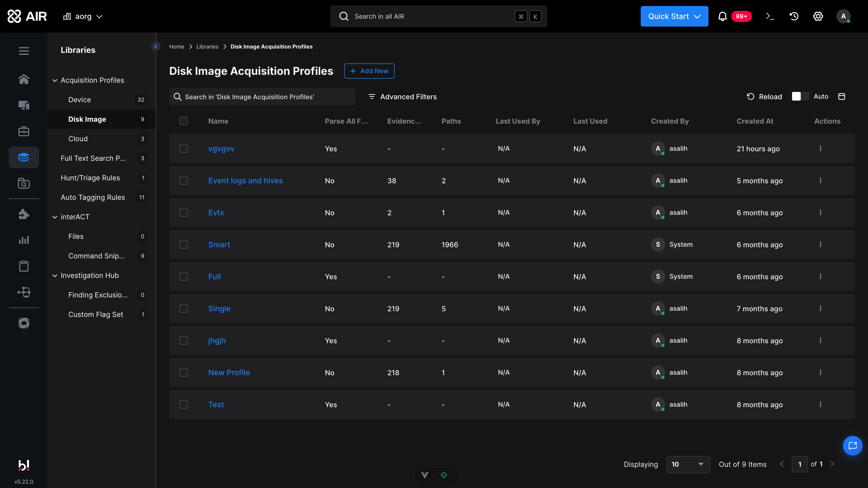The height and width of the screenshot is (488, 868).
Task: Select the Smart row checkbox
Action: coord(184,245)
